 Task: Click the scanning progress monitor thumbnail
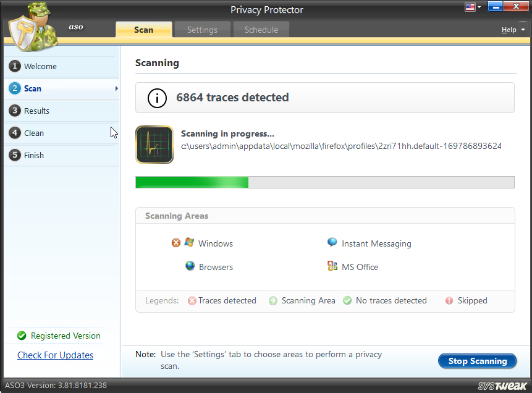(x=154, y=145)
